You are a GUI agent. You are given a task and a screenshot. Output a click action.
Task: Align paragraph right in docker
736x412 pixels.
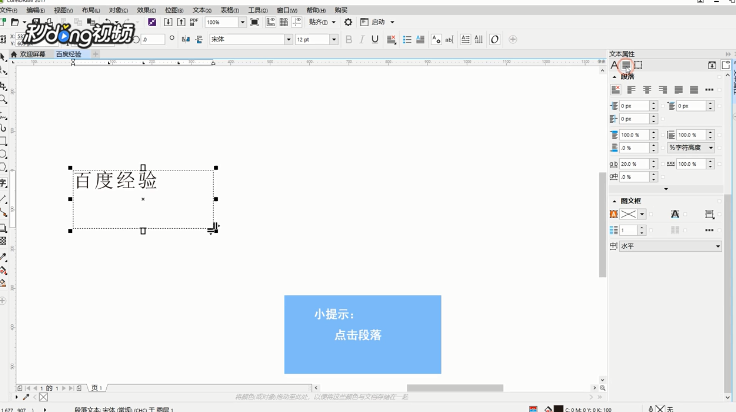[663, 90]
